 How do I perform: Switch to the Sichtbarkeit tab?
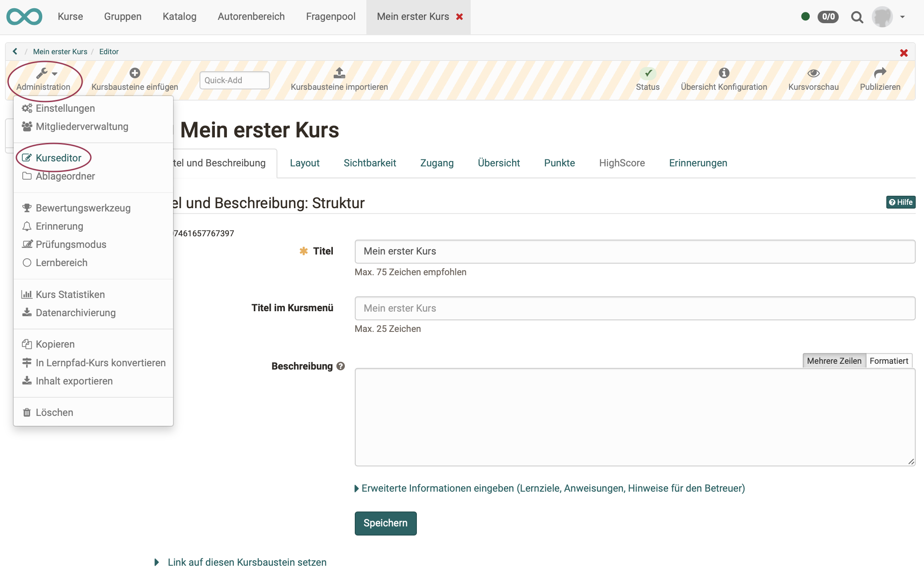click(370, 163)
